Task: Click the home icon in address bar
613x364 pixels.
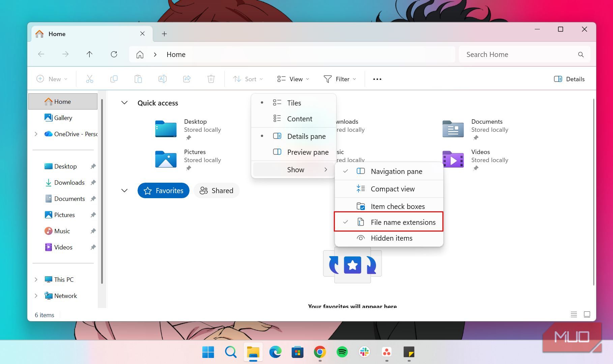Action: point(140,55)
